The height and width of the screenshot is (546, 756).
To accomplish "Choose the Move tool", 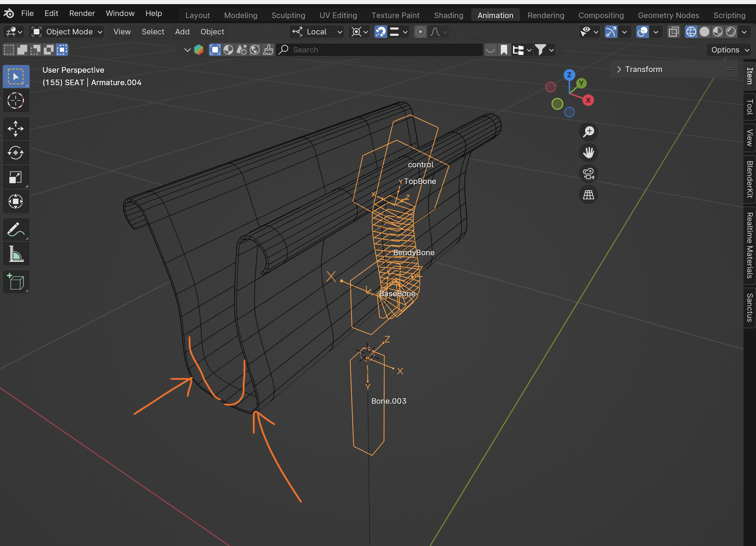I will pos(16,129).
